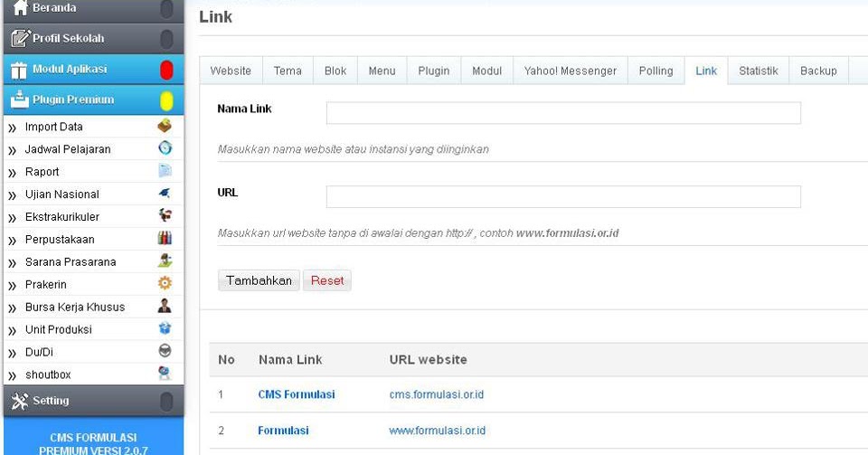The width and height of the screenshot is (868, 455).
Task: Click the Perpustakaan books icon
Action: point(165,239)
